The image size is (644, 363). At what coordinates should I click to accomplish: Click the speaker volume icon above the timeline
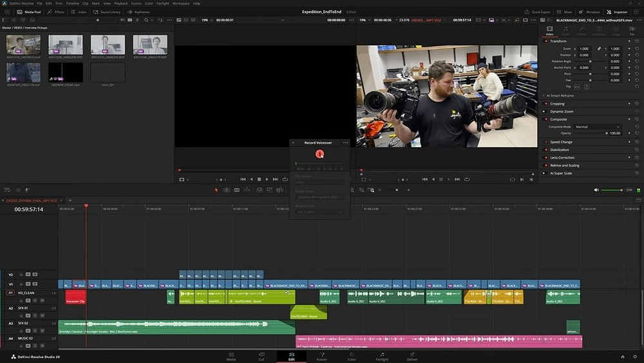pos(596,190)
